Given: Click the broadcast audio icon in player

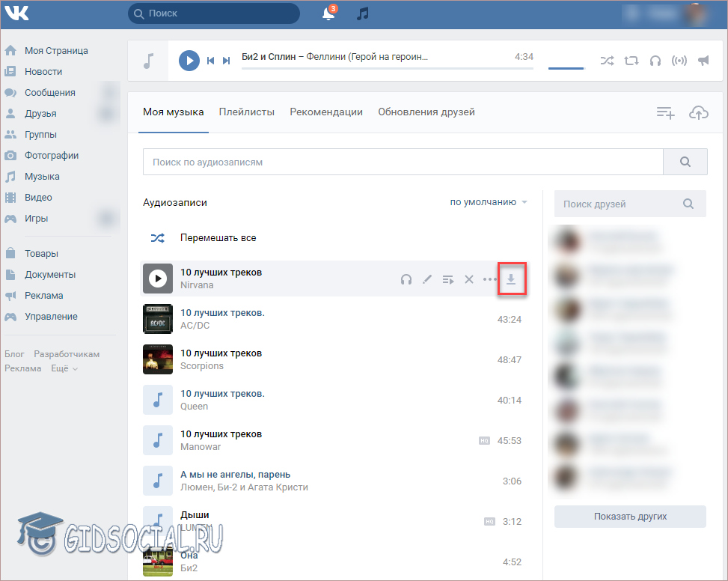Looking at the screenshot, I should 679,61.
